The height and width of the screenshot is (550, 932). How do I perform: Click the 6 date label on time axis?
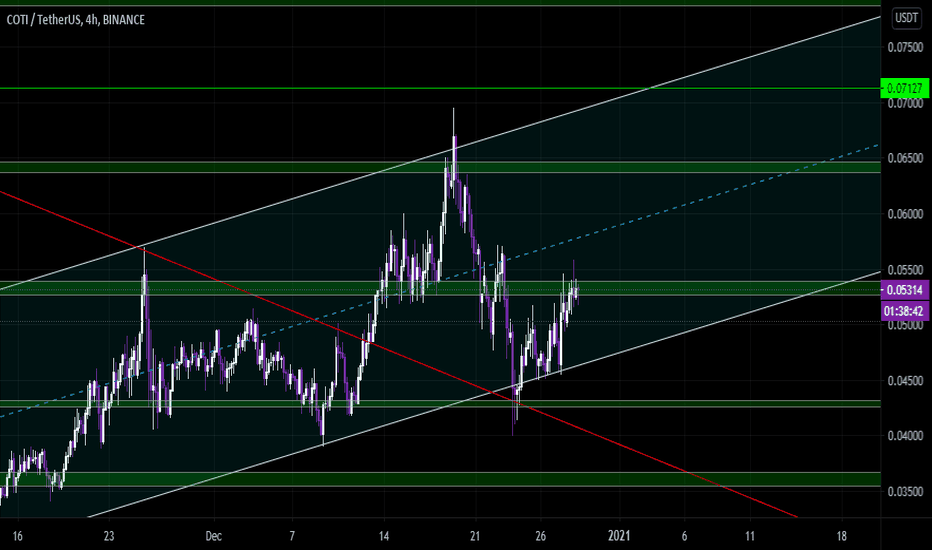tap(684, 536)
